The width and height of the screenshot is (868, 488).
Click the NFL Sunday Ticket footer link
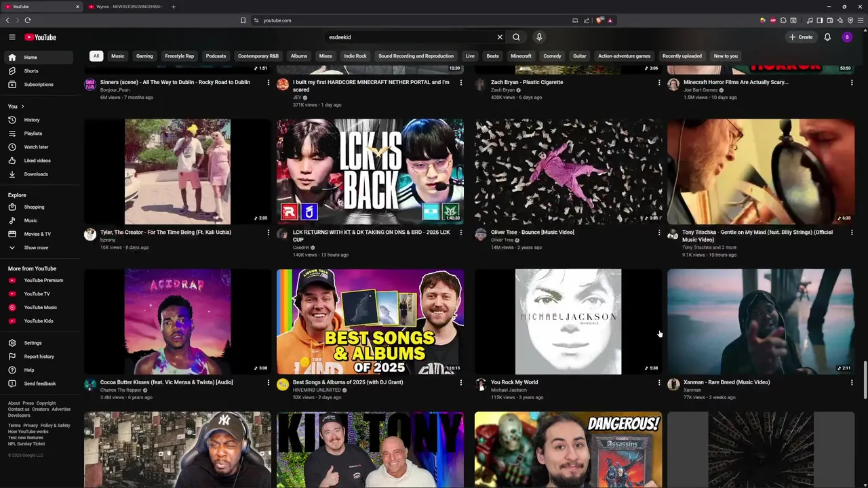[x=26, y=444]
